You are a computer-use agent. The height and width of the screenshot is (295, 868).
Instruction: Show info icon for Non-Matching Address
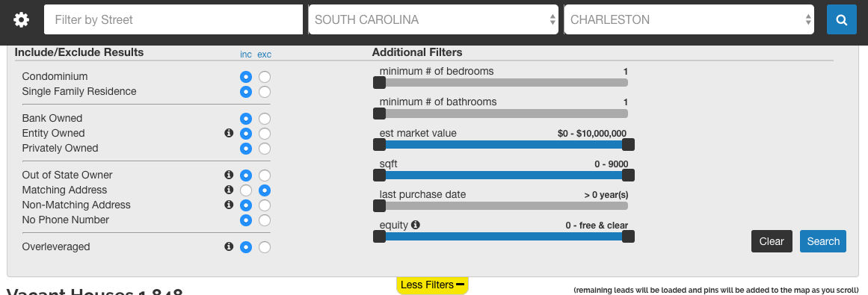point(229,204)
